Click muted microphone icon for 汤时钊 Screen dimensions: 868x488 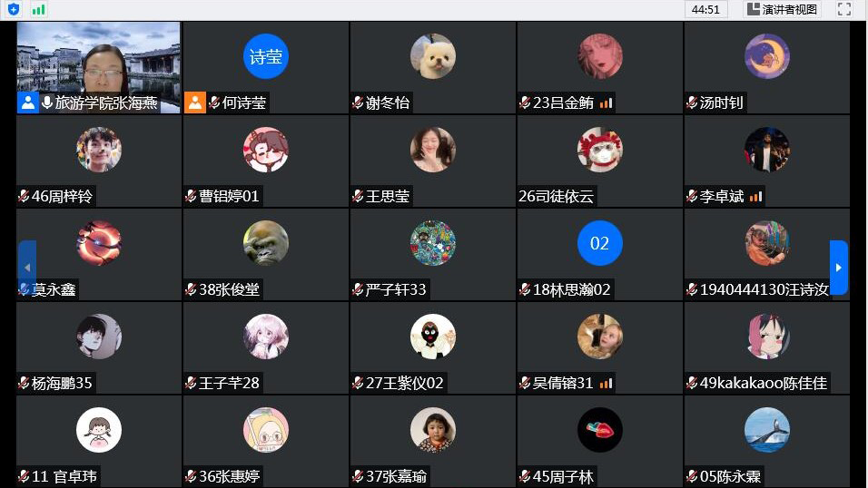(692, 102)
